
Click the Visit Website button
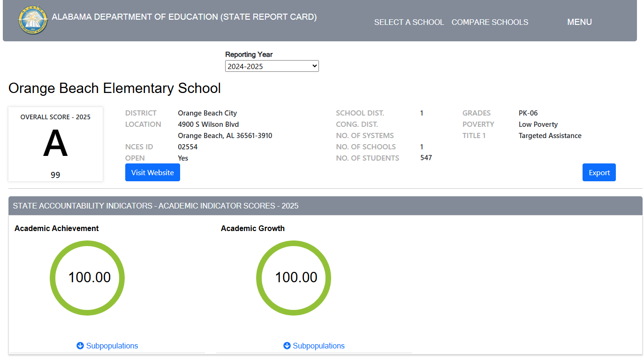[152, 172]
